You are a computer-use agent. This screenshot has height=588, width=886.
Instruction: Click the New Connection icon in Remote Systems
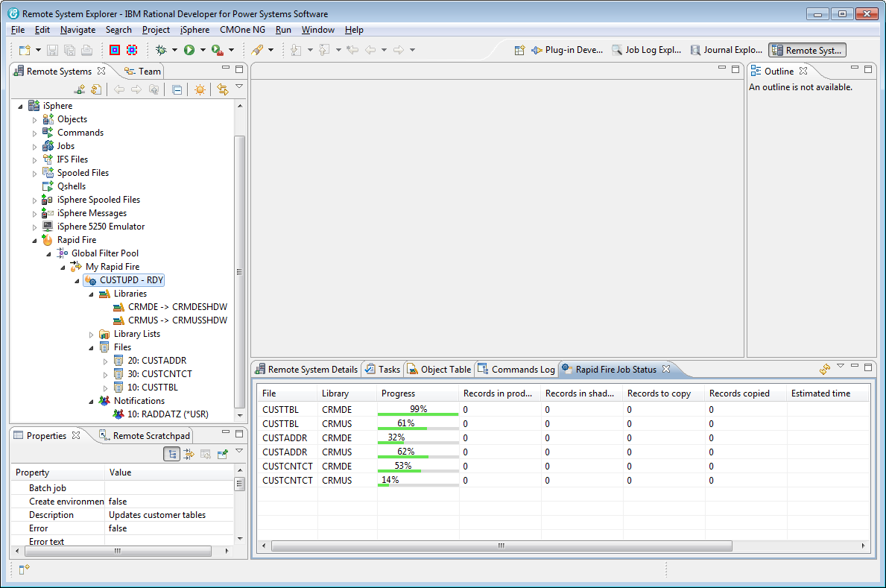pyautogui.click(x=80, y=89)
